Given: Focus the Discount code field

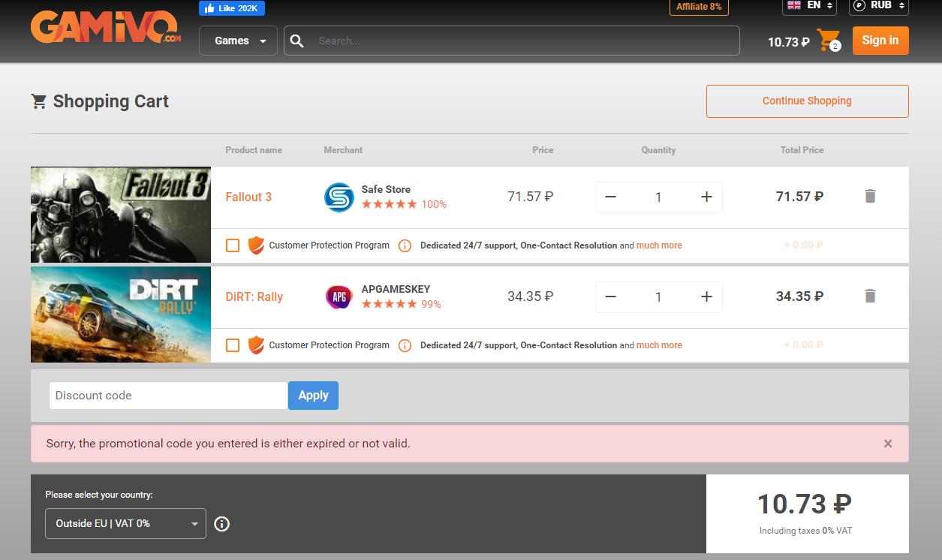Looking at the screenshot, I should coord(169,396).
